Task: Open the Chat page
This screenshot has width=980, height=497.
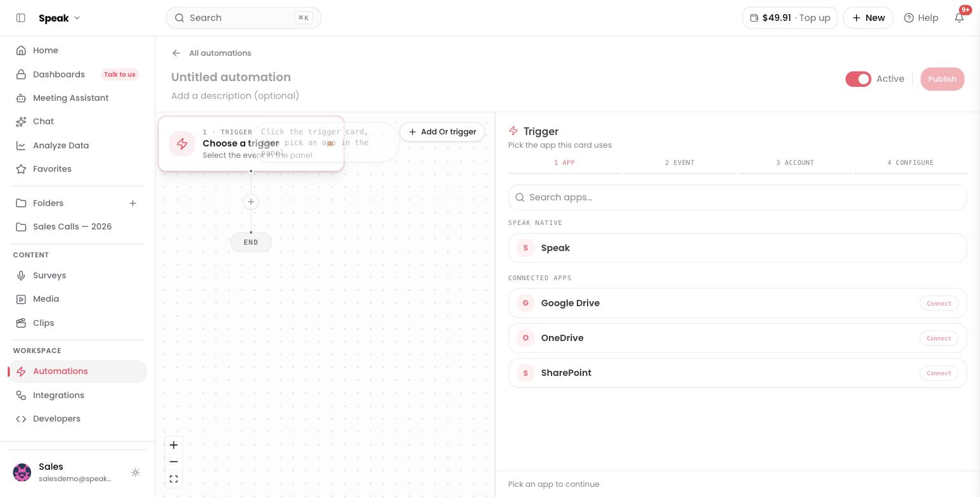Action: 77,121
